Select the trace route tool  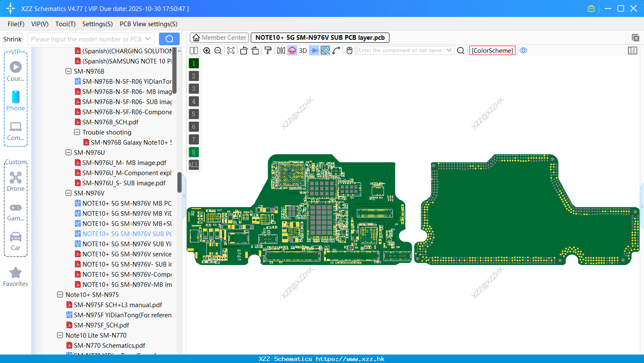(337, 50)
